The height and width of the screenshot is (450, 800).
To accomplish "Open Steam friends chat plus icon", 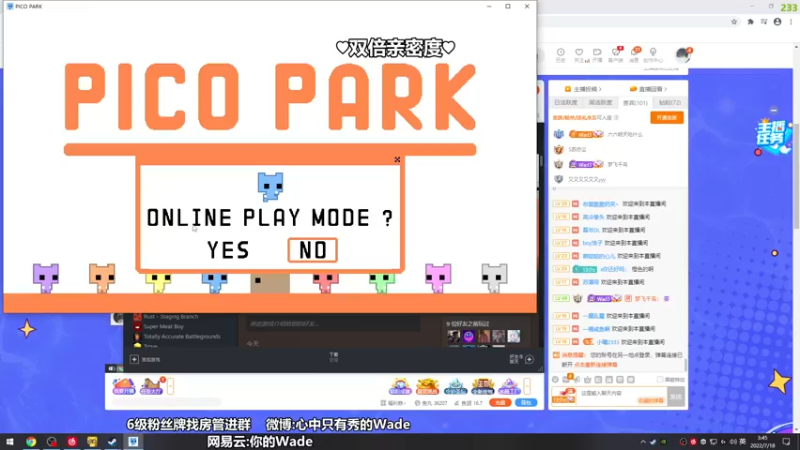I will click(x=529, y=359).
